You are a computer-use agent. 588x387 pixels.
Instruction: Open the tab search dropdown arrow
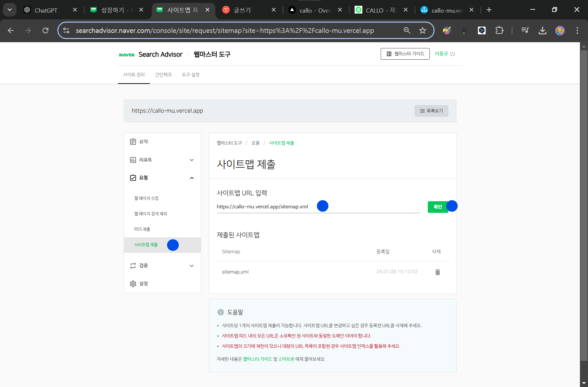[x=10, y=10]
